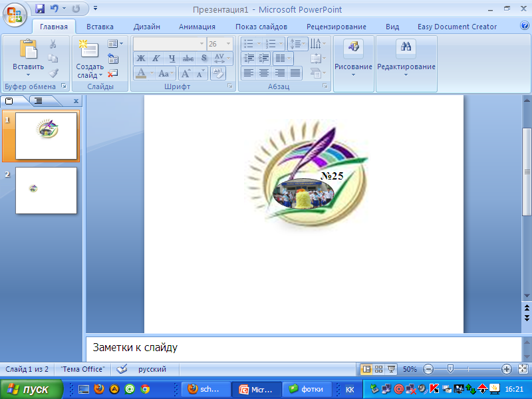Screen dimensions: 532x399
Task: Activate the Format Painter brush
Action: [x=53, y=73]
